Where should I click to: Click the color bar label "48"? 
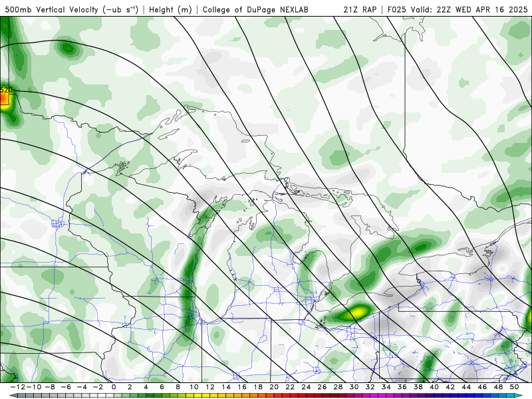click(x=498, y=387)
